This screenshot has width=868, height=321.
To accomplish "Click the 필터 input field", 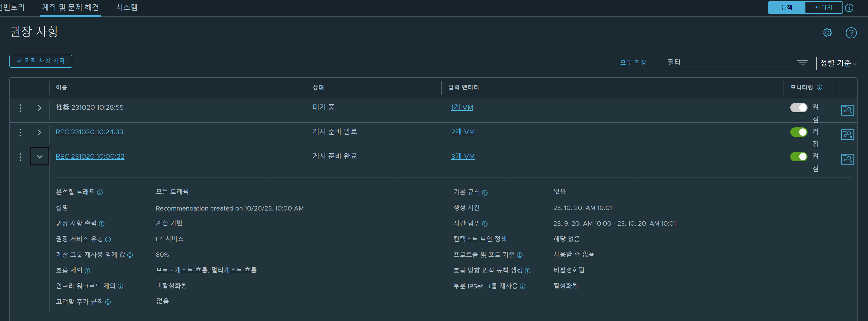I will click(x=729, y=62).
